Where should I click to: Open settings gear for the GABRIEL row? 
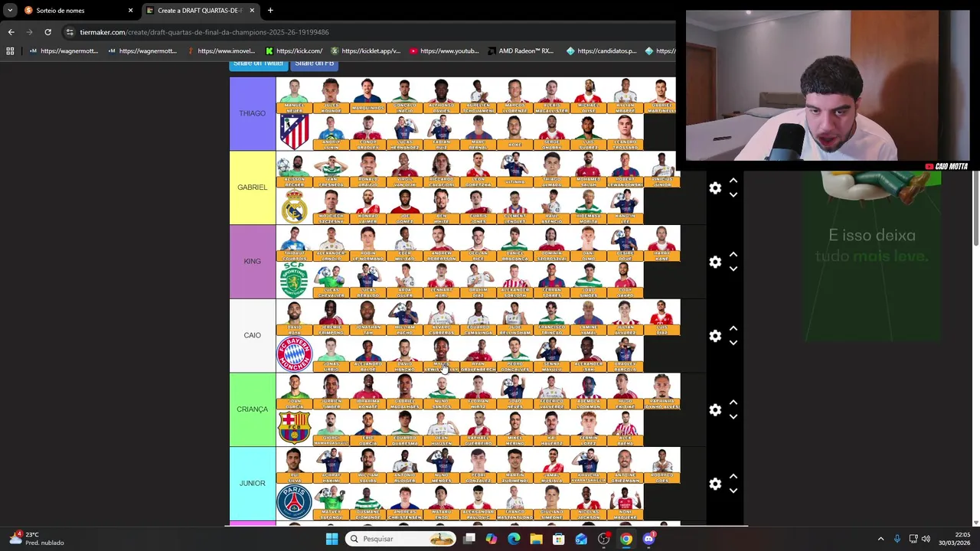tap(715, 188)
